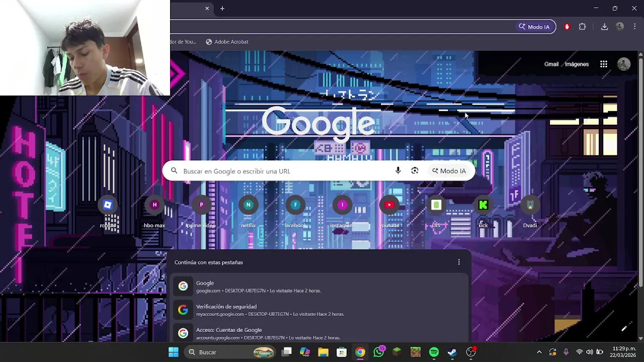Open the instagram shortcut
Screen dimensions: 644x362
[342, 211]
